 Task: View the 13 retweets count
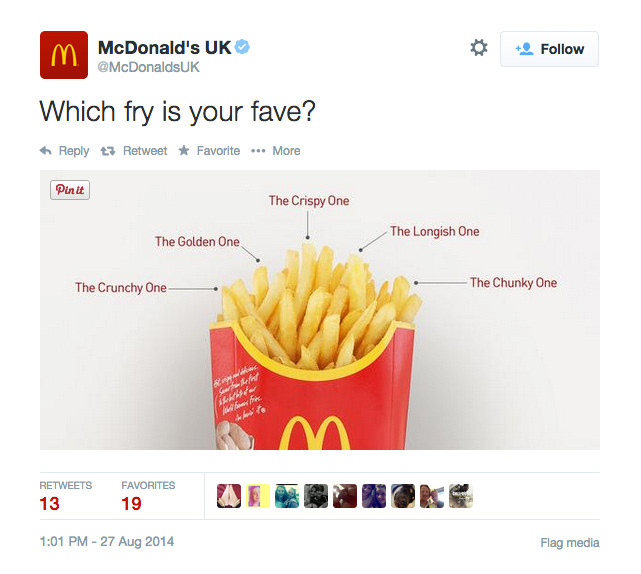click(x=49, y=504)
